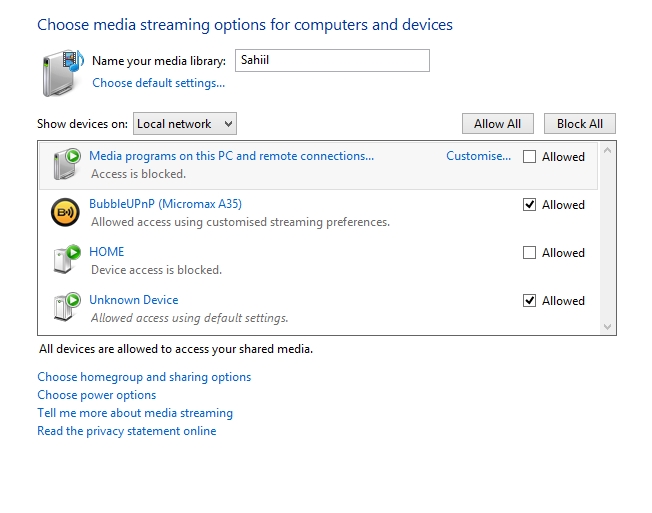
Task: Uncheck Allowed for BubbleUPnP (Micromax A35)
Action: [x=530, y=205]
